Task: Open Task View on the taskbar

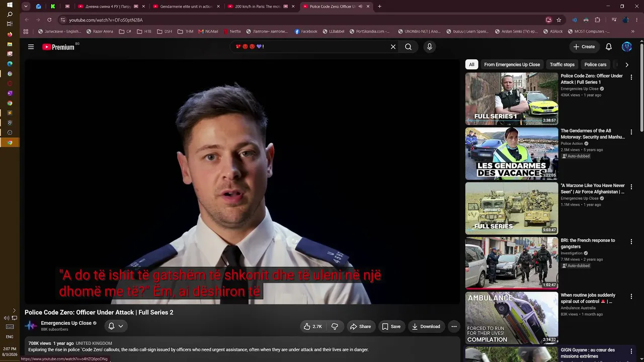Action: (10, 24)
